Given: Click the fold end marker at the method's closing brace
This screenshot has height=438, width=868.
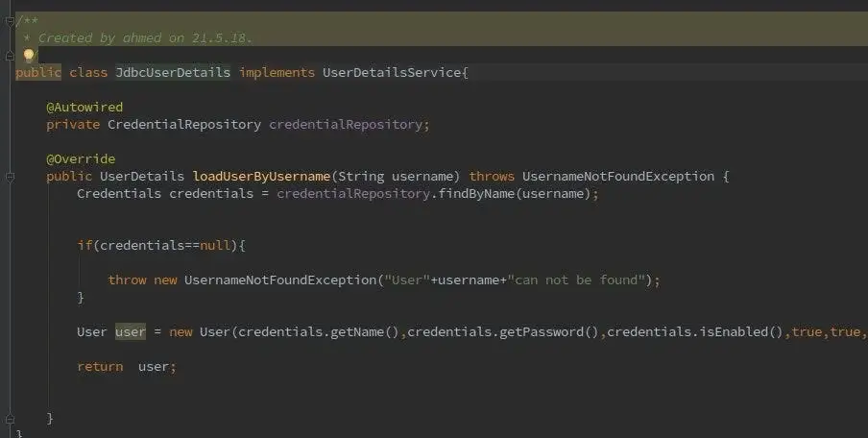Looking at the screenshot, I should [x=10, y=419].
